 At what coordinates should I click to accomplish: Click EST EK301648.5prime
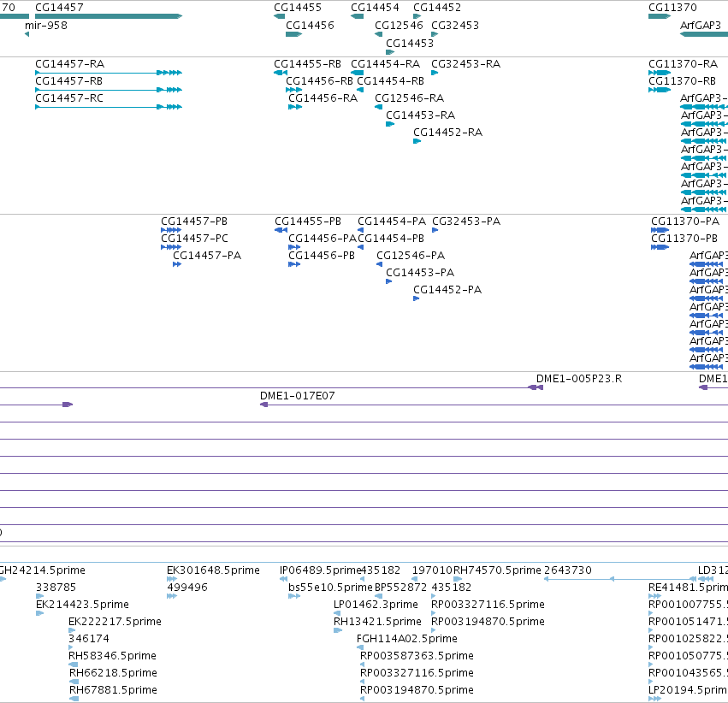coord(213,570)
